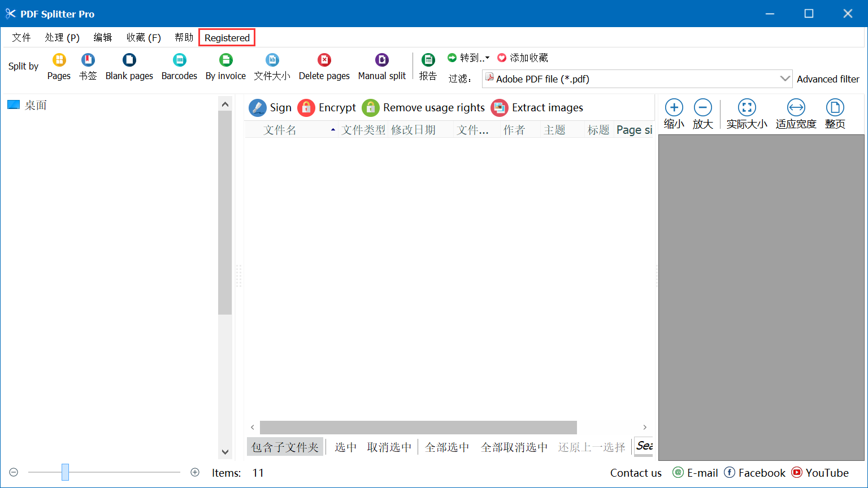Click the 标题 column header

(598, 130)
